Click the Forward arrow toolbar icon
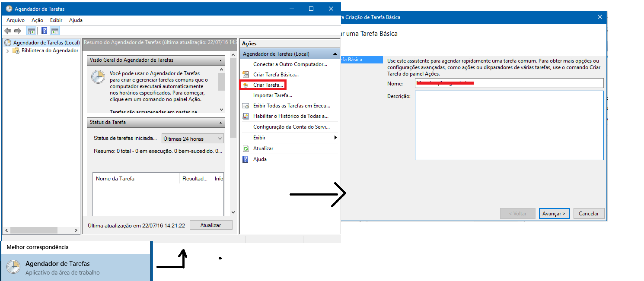Screen dimensions: 644x281 (17, 31)
